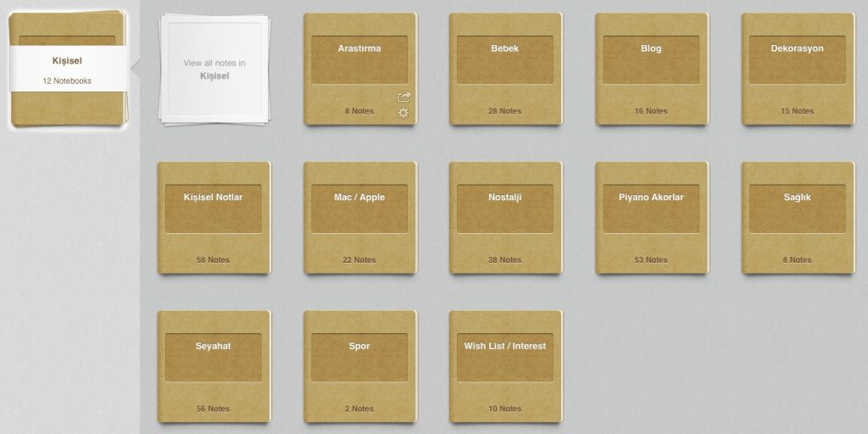Open the Dekorasyon notebook

point(797,60)
